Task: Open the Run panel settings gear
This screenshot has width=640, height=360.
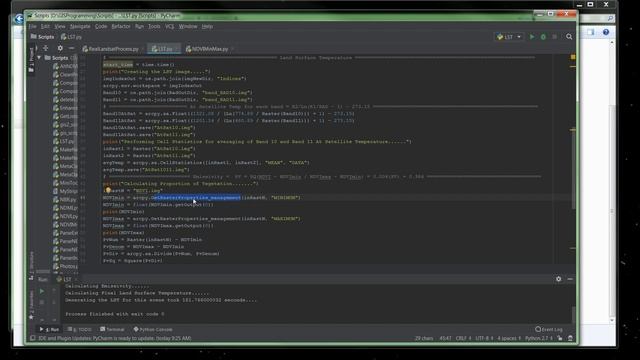Action: pyautogui.click(x=558, y=279)
